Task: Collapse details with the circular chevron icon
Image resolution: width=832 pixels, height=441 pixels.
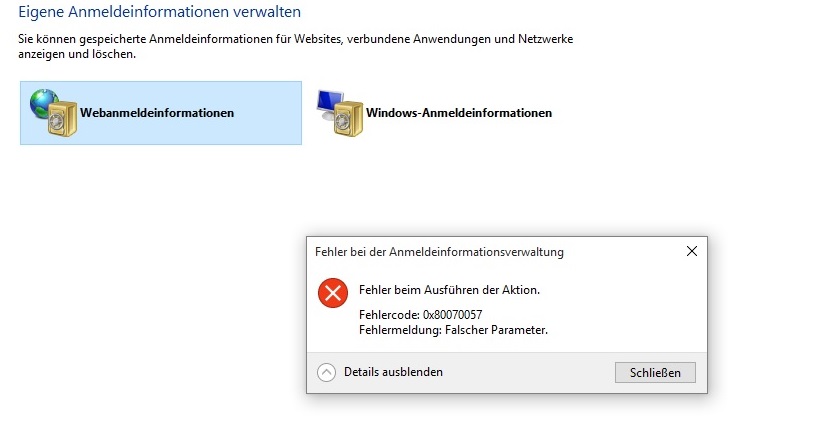Action: click(326, 373)
